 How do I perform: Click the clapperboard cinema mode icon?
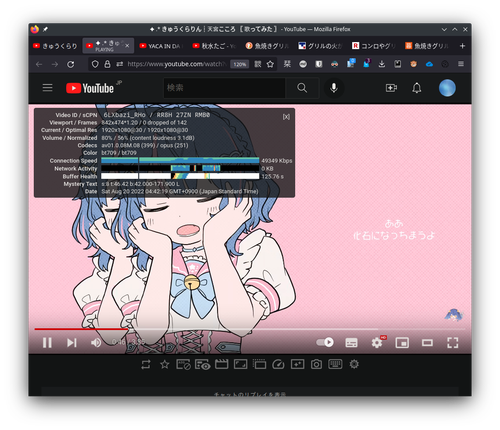[x=221, y=364]
